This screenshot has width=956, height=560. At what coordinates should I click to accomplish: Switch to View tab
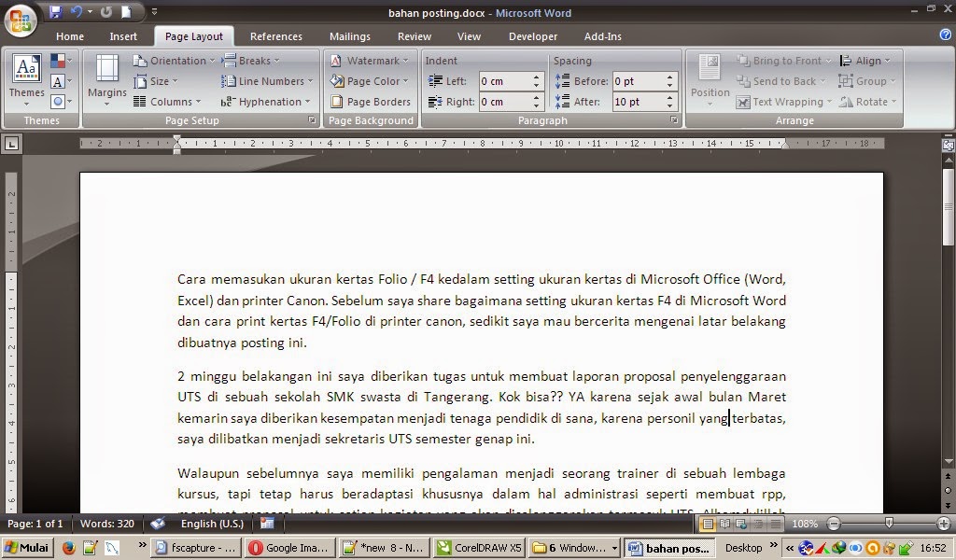(469, 36)
